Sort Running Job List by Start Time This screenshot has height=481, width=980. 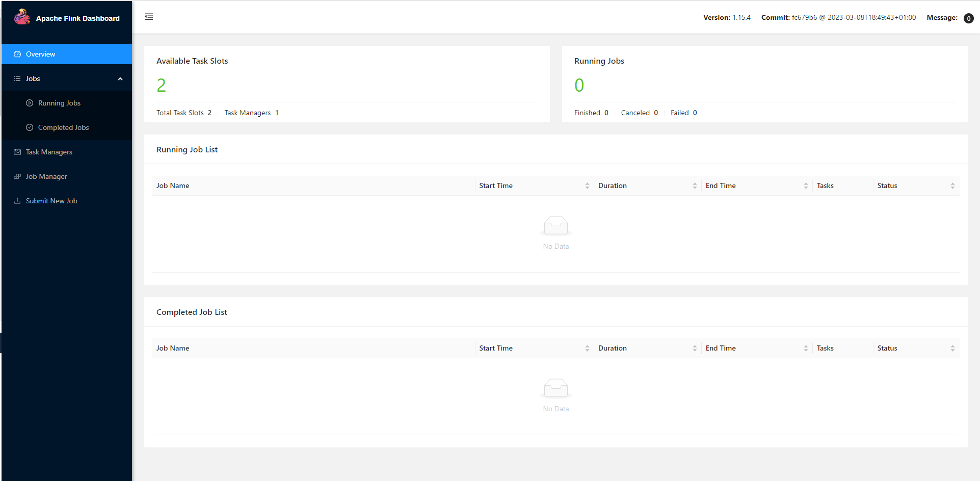click(587, 186)
